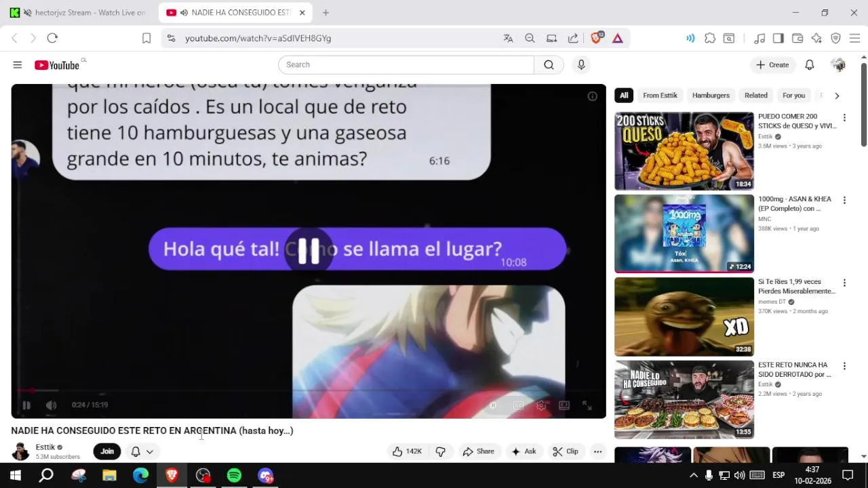Screen dimensions: 868x488
Task: Open options for 200 STICKS video
Action: pyautogui.click(x=844, y=118)
